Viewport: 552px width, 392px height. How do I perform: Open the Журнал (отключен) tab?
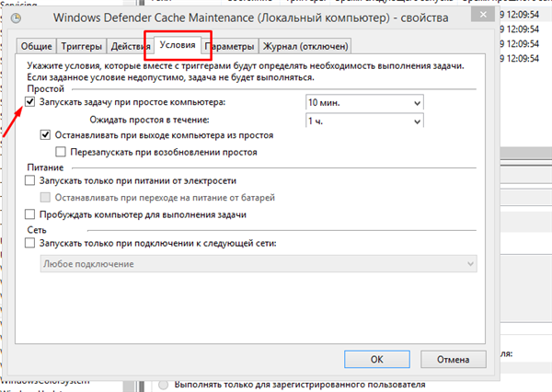point(305,46)
